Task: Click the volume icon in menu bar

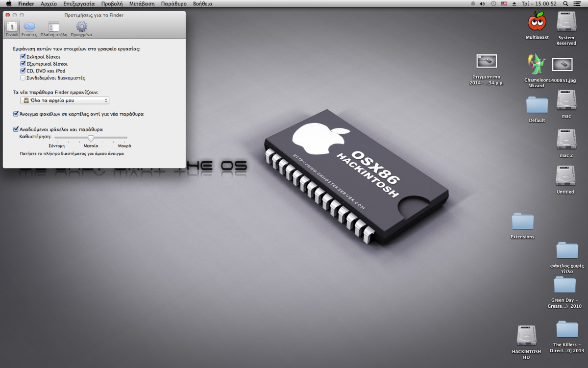Action: point(482,3)
